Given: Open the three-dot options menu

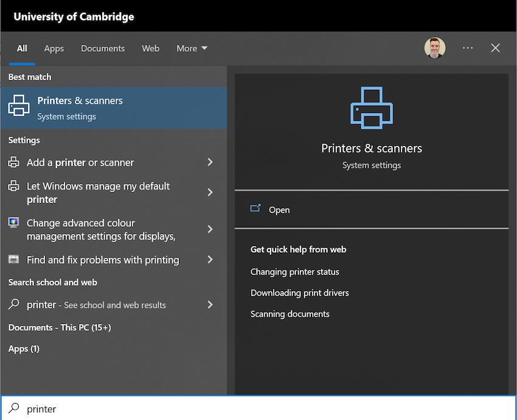Looking at the screenshot, I should coord(468,48).
